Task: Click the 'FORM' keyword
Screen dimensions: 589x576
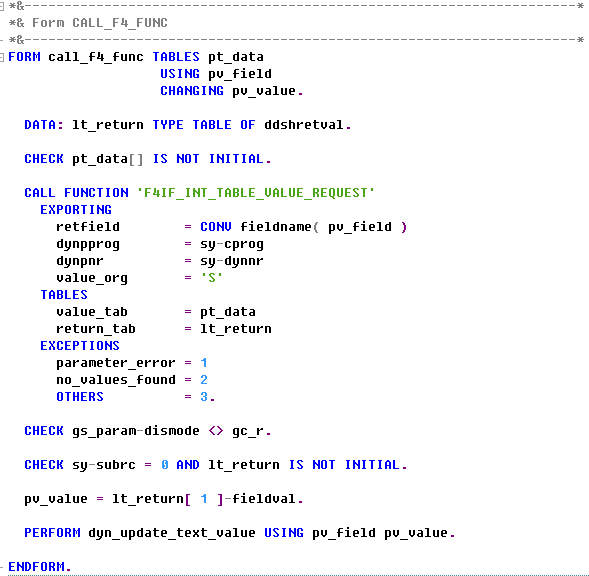Action: click(x=24, y=57)
